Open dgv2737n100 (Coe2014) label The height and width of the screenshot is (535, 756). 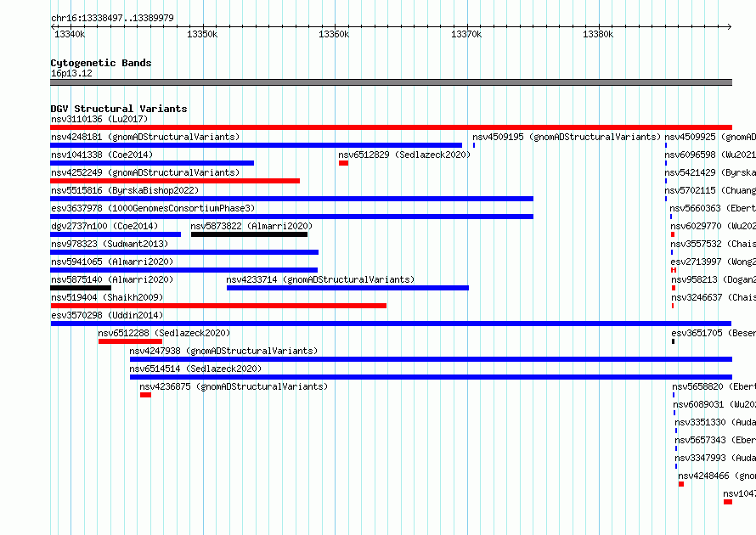click(104, 226)
